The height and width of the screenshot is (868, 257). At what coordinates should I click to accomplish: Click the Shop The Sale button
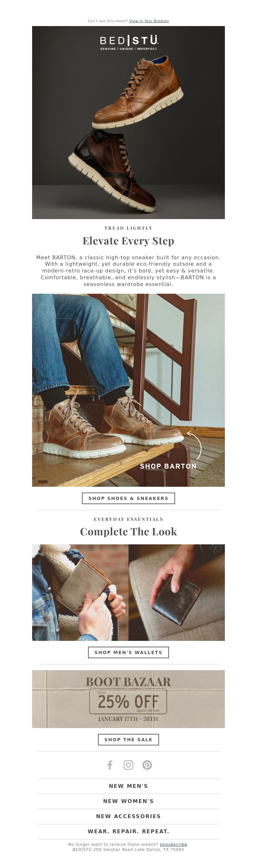(x=128, y=739)
